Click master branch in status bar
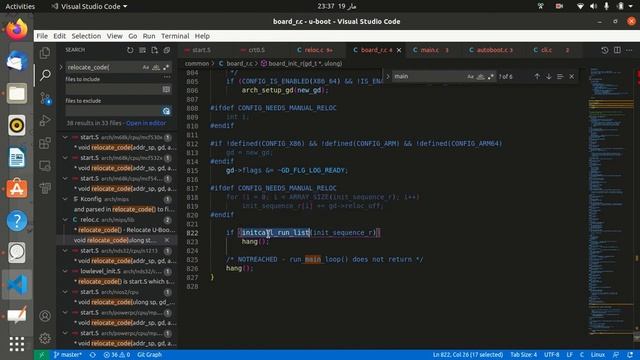The image size is (640, 360). [68, 355]
